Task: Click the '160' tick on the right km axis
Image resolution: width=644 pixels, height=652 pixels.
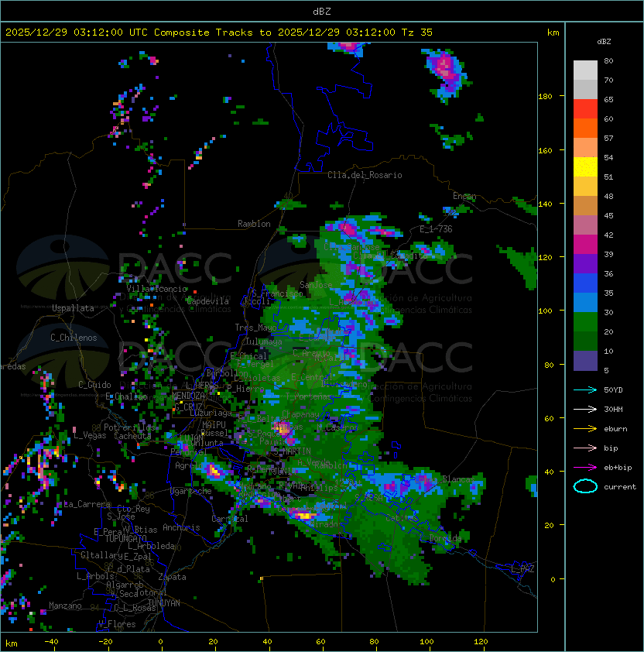Action: tap(545, 150)
